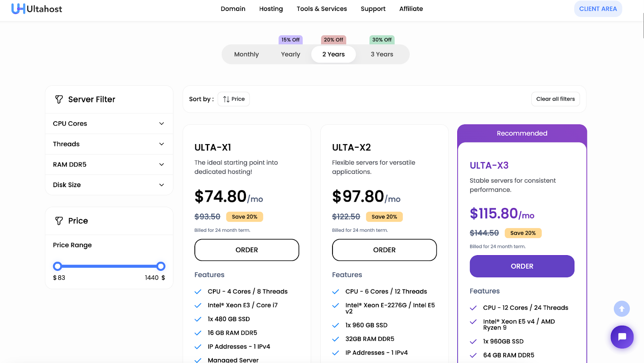Open the Hosting menu
Viewport: 644px width, 363px height.
pos(271,9)
